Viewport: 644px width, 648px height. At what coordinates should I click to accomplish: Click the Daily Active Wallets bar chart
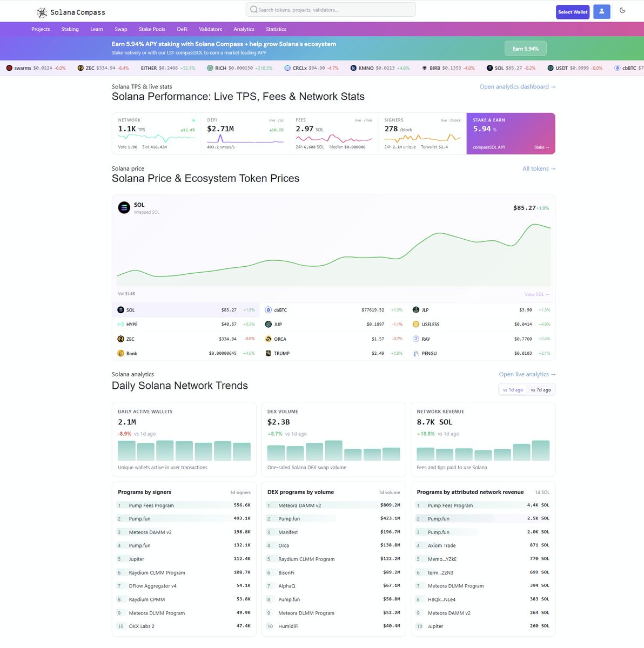pos(184,450)
